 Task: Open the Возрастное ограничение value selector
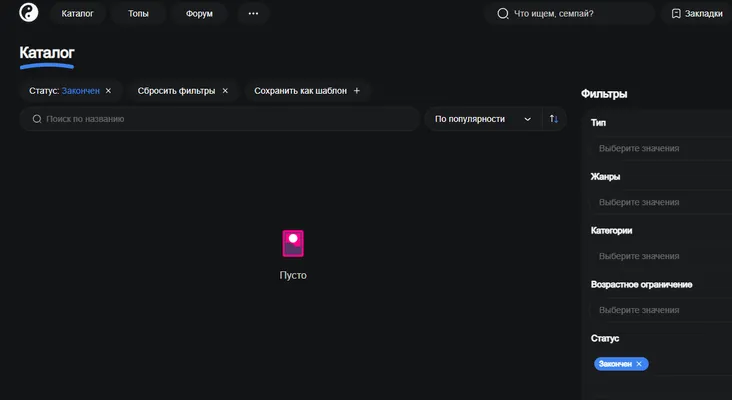[661, 310]
